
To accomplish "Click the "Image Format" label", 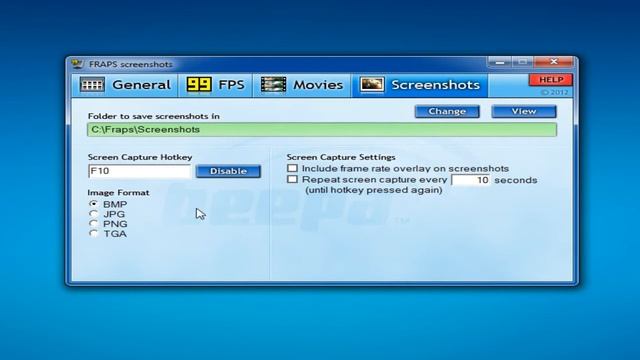I will coord(118,193).
